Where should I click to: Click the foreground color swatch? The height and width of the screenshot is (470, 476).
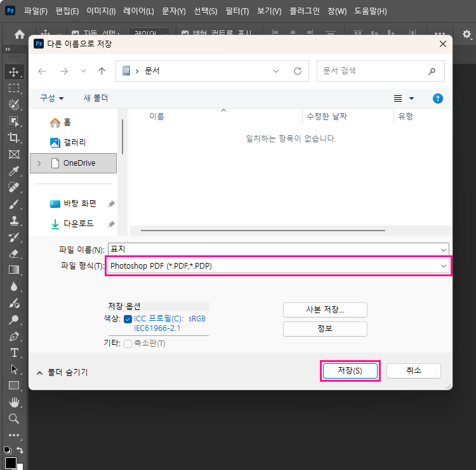point(11,463)
